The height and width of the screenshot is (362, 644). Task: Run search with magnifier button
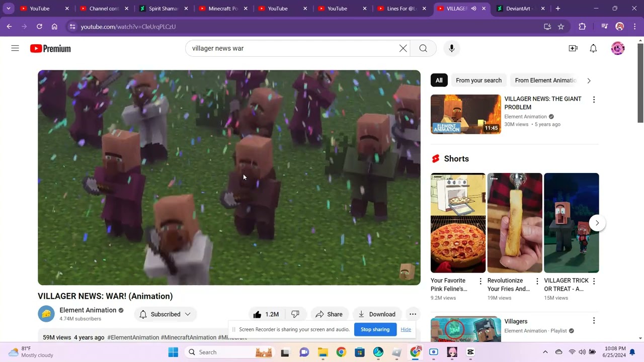(x=423, y=48)
